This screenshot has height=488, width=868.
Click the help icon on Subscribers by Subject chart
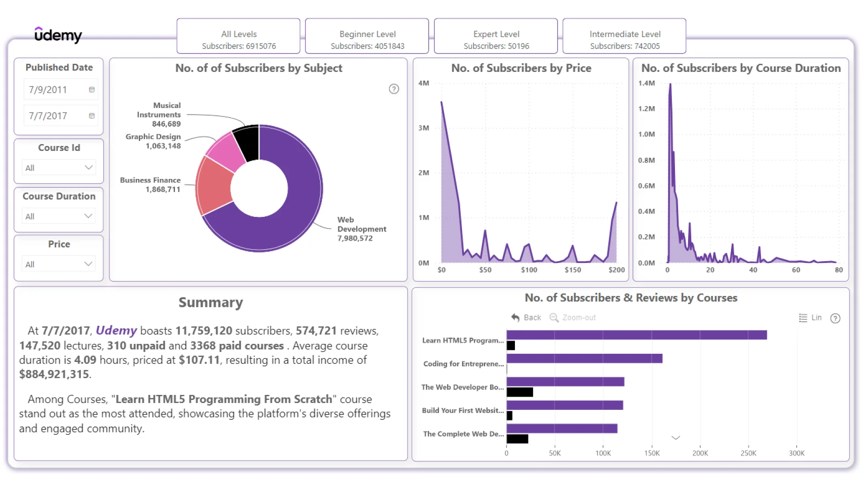pyautogui.click(x=394, y=89)
